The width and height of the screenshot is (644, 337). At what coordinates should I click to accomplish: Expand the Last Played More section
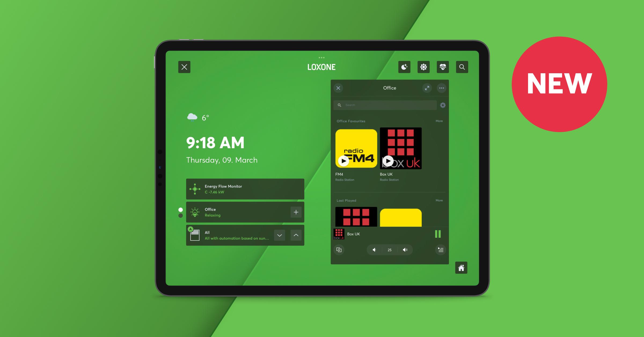(440, 200)
